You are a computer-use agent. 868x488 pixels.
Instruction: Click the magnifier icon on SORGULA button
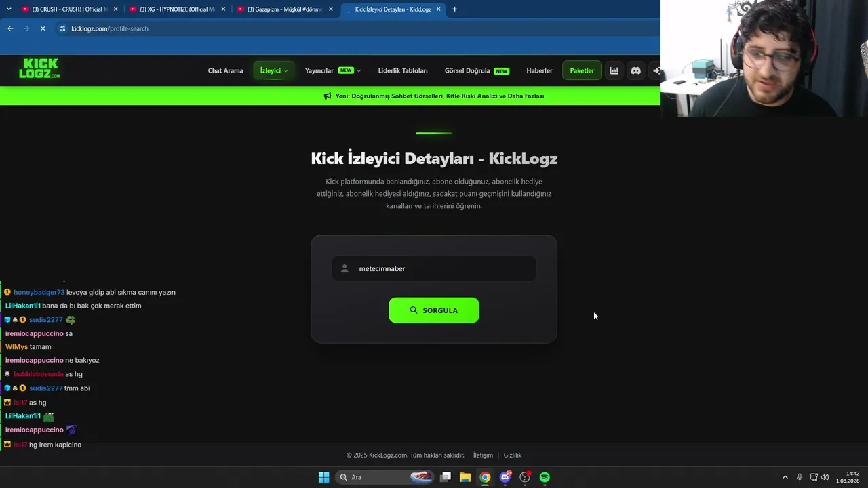click(414, 310)
